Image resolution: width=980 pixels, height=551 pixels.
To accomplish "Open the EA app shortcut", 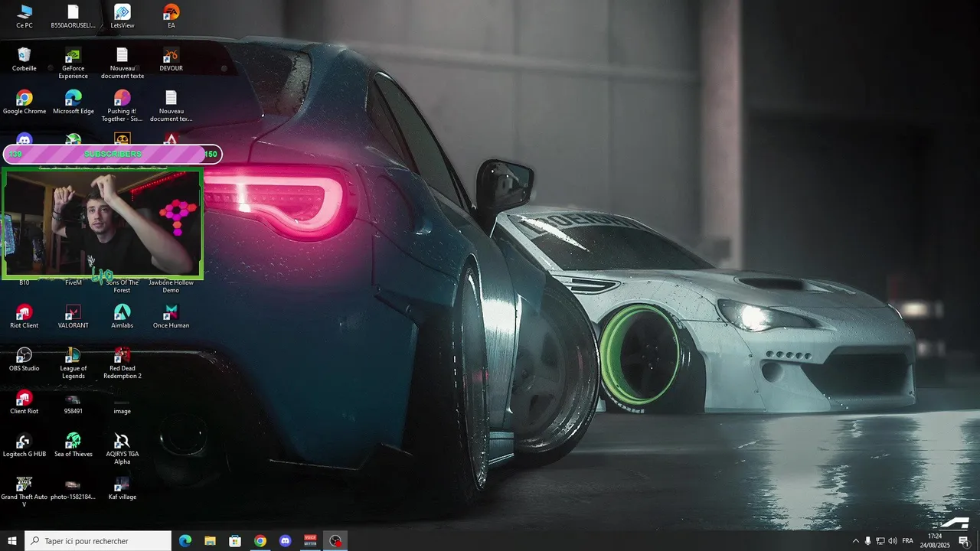I will pos(171,17).
